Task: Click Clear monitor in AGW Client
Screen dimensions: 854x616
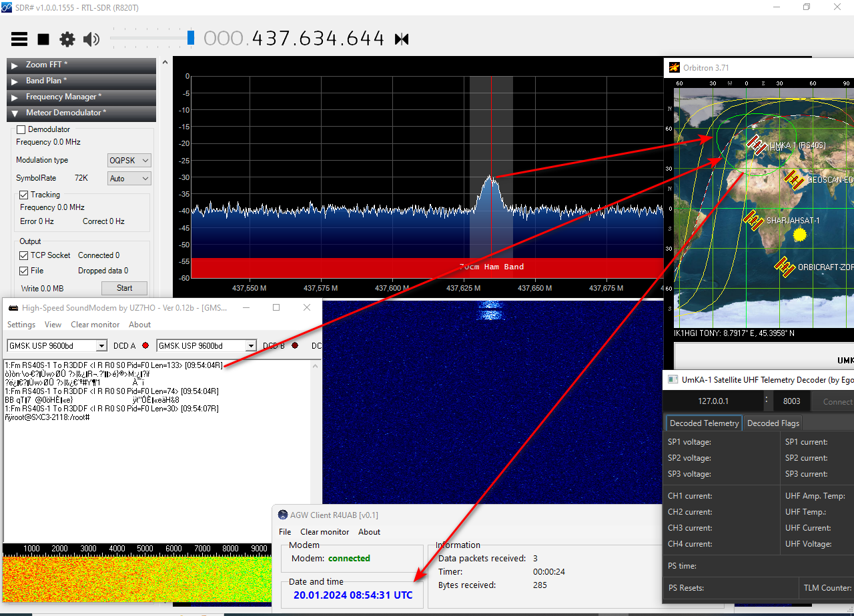Action: [324, 532]
